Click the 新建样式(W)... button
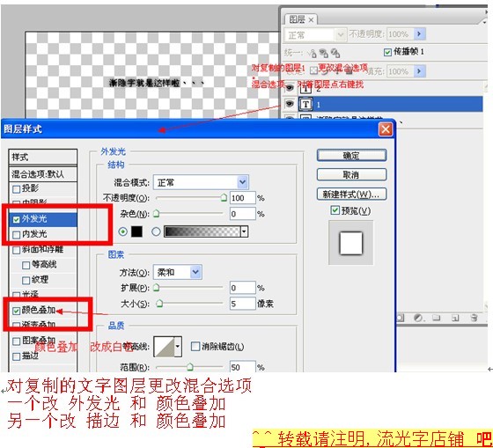493x448 pixels. pos(351,195)
